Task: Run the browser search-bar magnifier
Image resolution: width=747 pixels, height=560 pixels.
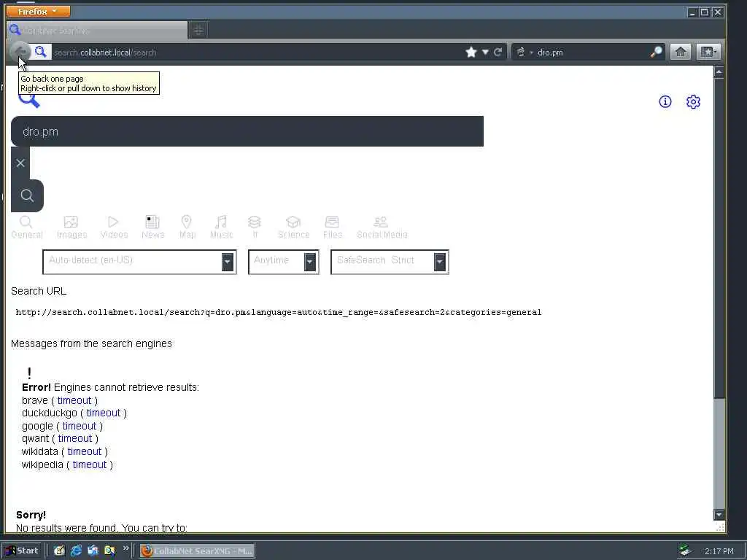Action: [x=656, y=52]
